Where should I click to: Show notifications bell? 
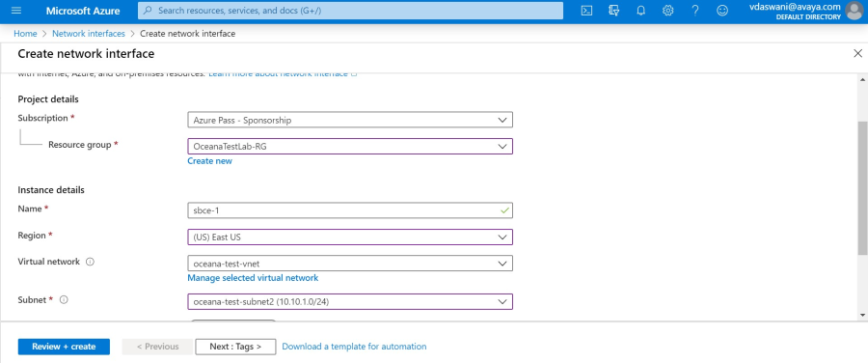point(641,11)
